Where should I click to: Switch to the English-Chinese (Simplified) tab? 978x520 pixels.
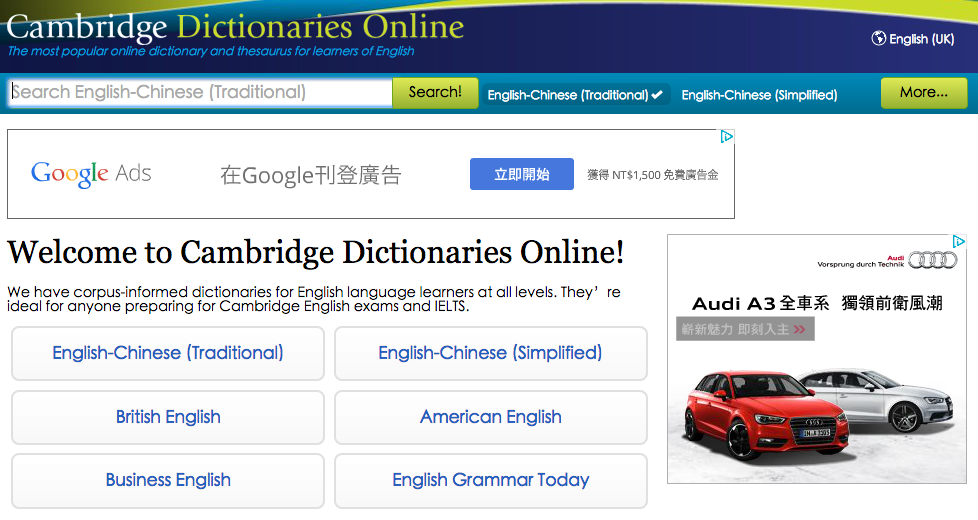tap(759, 95)
